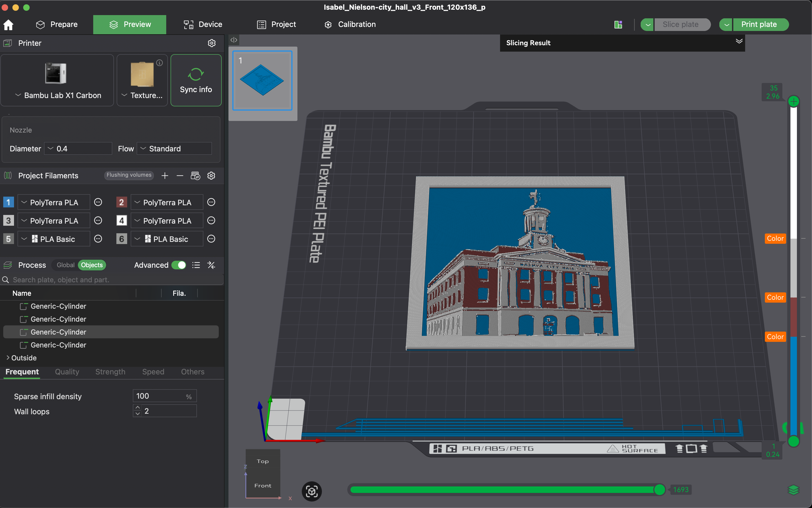Increase Wall loops with up stepper
Screen dimensions: 812x508
(x=137, y=408)
